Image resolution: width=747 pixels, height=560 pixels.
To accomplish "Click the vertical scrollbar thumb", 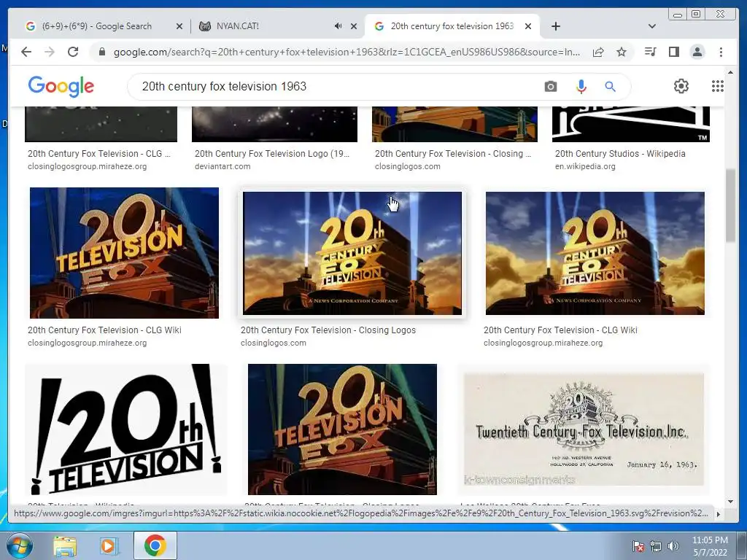I will pos(730,205).
